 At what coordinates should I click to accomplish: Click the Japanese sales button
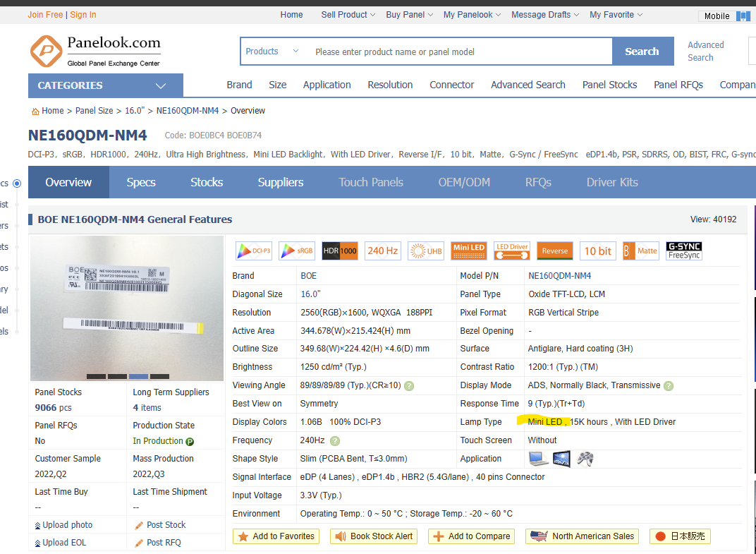680,536
